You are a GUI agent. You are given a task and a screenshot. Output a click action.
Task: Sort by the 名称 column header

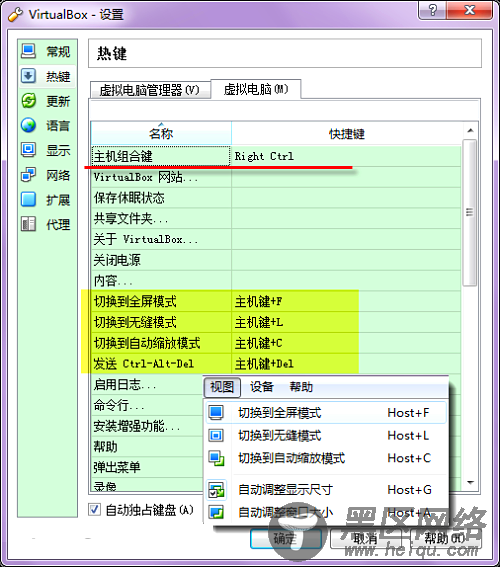[x=161, y=133]
